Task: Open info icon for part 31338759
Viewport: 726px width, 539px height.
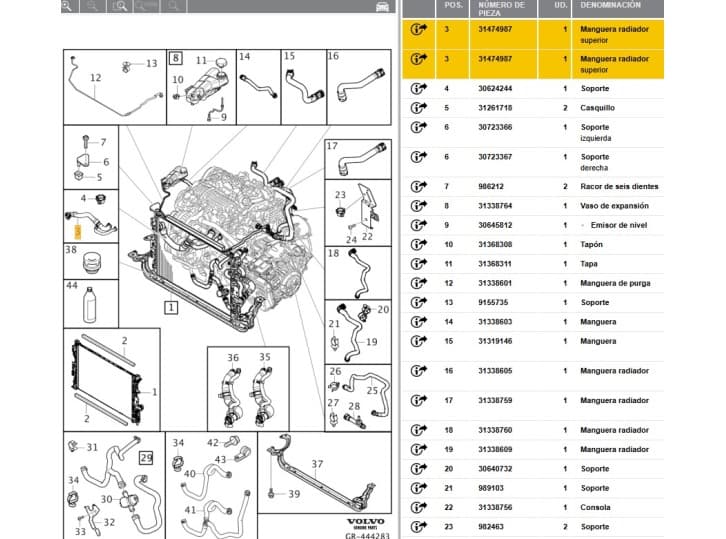Action: coord(419,400)
